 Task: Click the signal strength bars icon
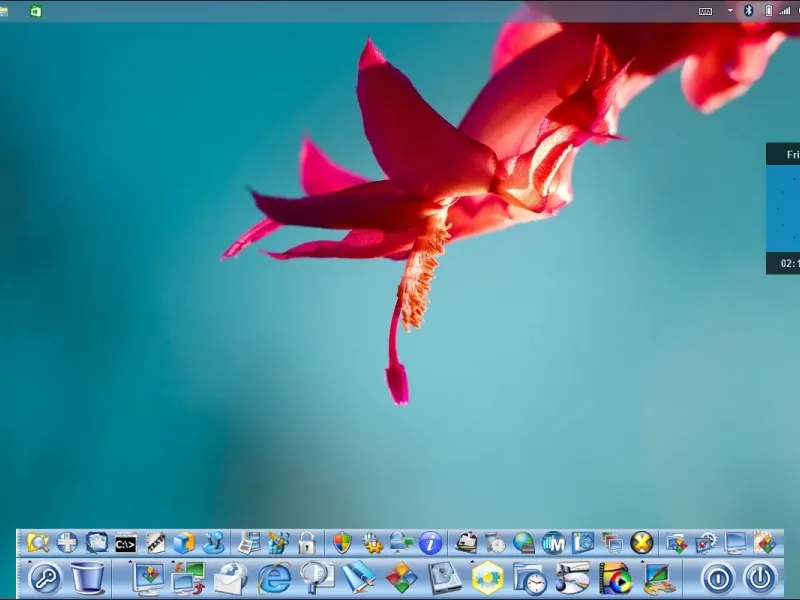pos(785,10)
